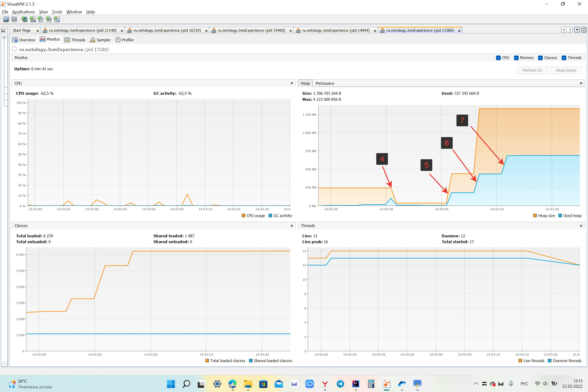Open the Applications menu
Image resolution: width=588 pixels, height=392 pixels.
[23, 12]
